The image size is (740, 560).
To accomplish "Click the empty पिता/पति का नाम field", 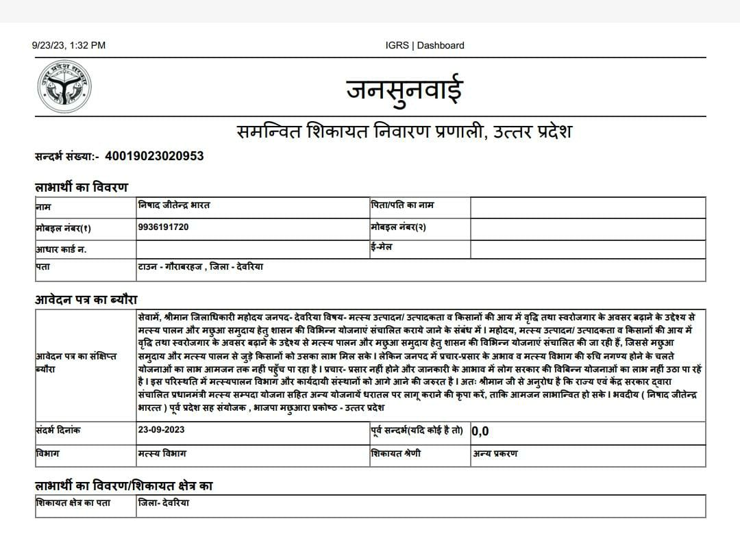I will 587,207.
